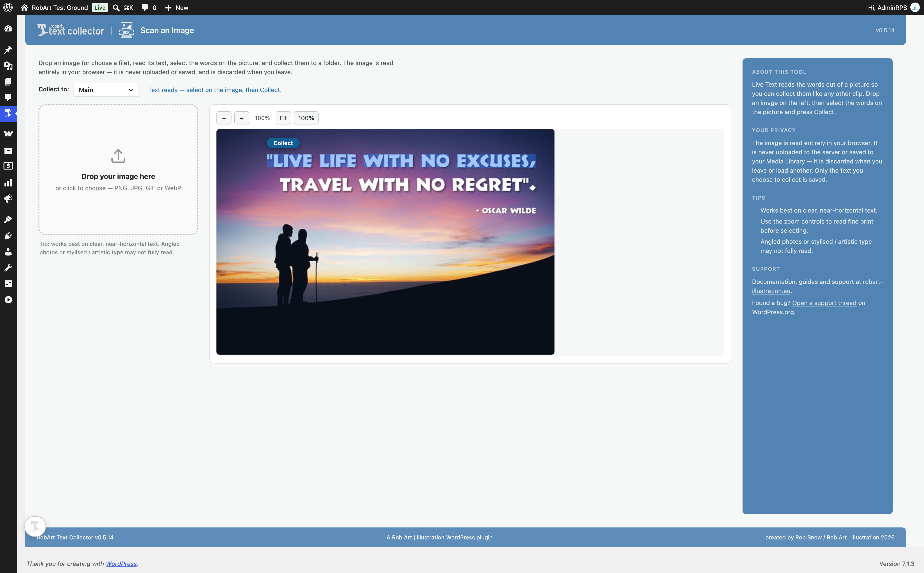Open Analytics bar chart sidebar icon
Viewport: 924px width, 573px height.
click(8, 183)
